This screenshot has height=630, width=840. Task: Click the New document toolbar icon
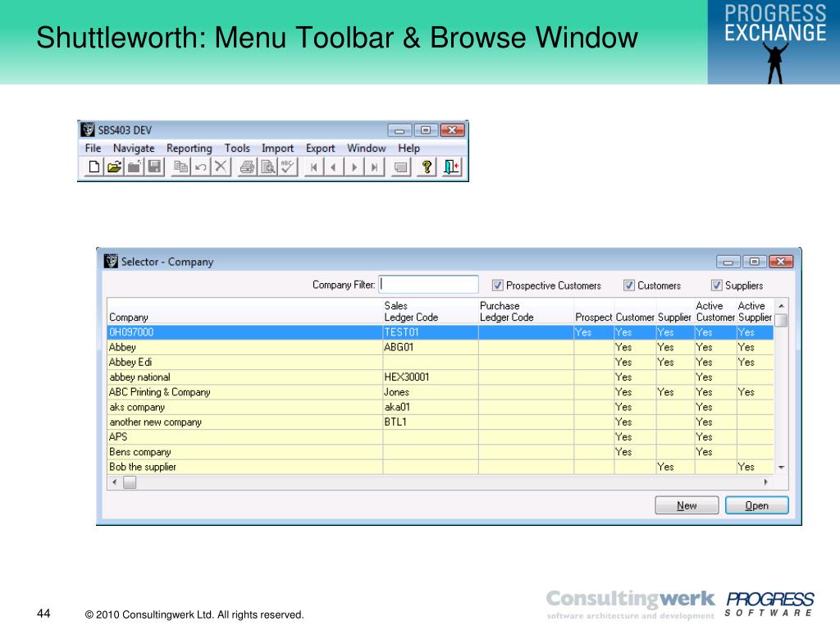94,167
